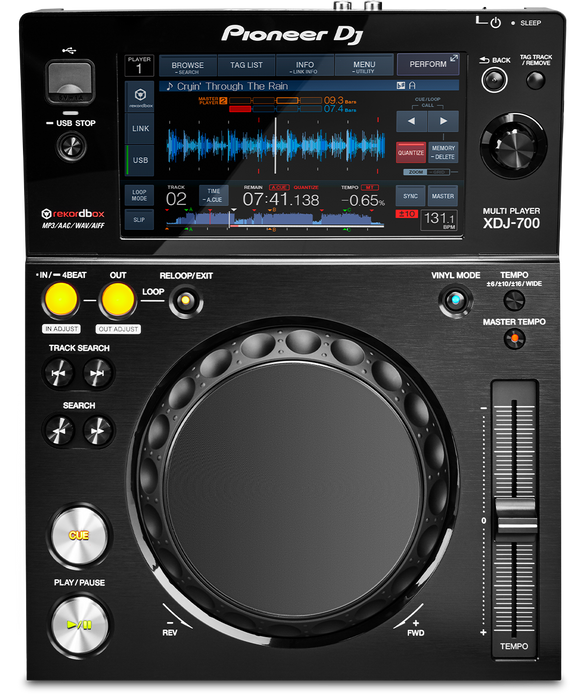Tap the track overview progress waveform
582x700 pixels.
tap(275, 219)
